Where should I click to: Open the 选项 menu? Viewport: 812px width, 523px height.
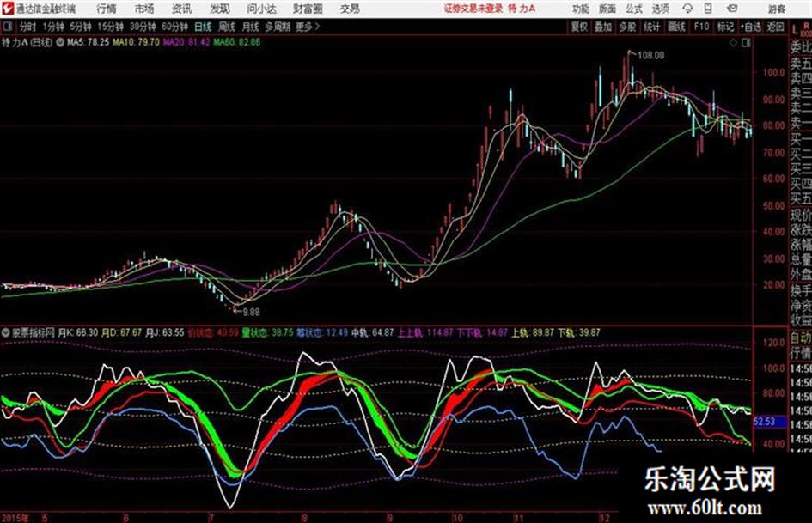660,9
